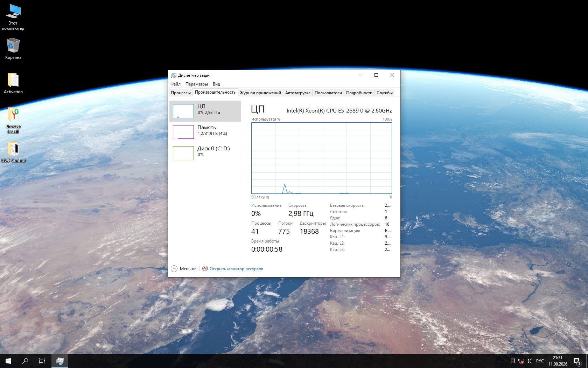Click the Используется % graph label
Screen dimensions: 588x368
pos(266,119)
